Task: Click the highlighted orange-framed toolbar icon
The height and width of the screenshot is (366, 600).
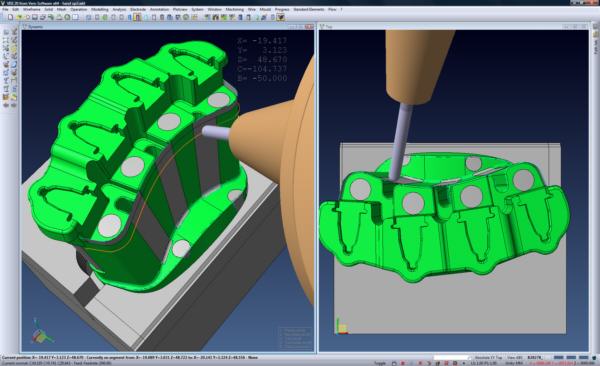Action: pos(137,17)
